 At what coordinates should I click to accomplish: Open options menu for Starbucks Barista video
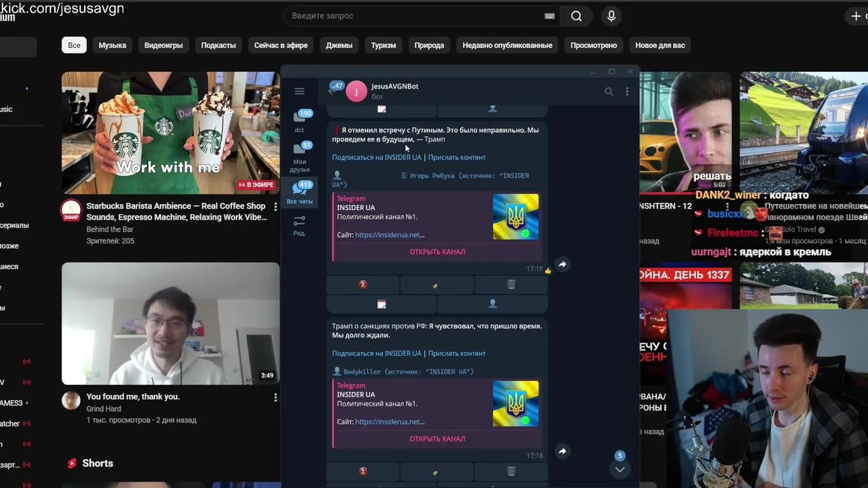pyautogui.click(x=275, y=206)
